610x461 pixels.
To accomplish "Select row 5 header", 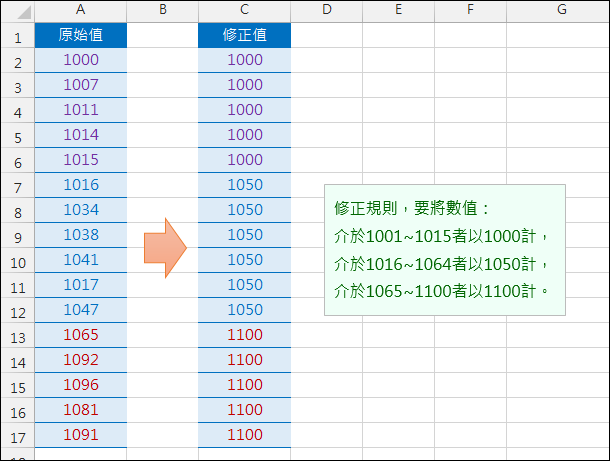I will pos(18,136).
